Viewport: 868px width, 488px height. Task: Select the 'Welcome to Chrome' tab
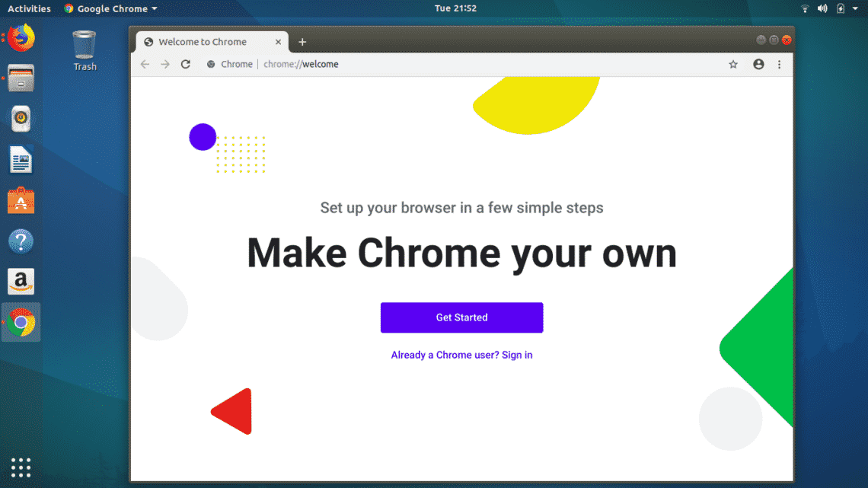(210, 42)
